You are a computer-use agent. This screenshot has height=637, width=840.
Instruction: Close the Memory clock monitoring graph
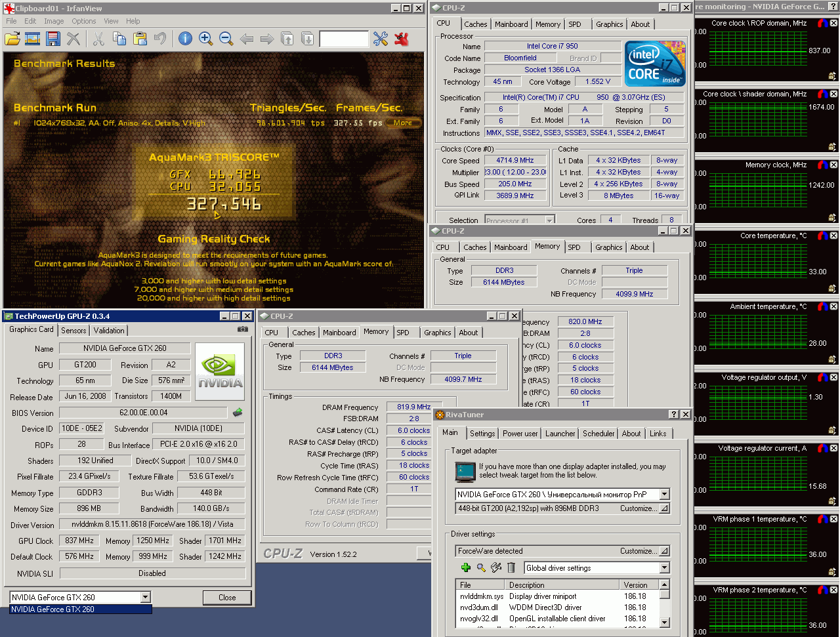pos(833,165)
